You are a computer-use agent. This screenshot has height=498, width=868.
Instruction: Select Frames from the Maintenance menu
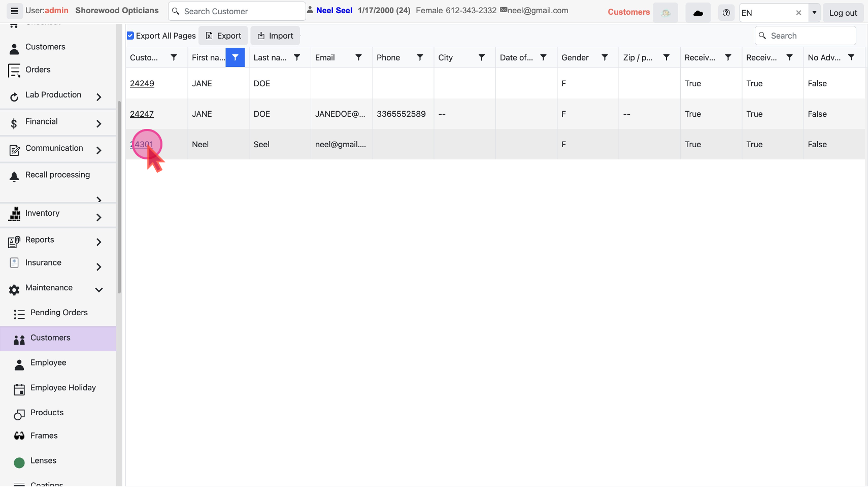point(44,436)
